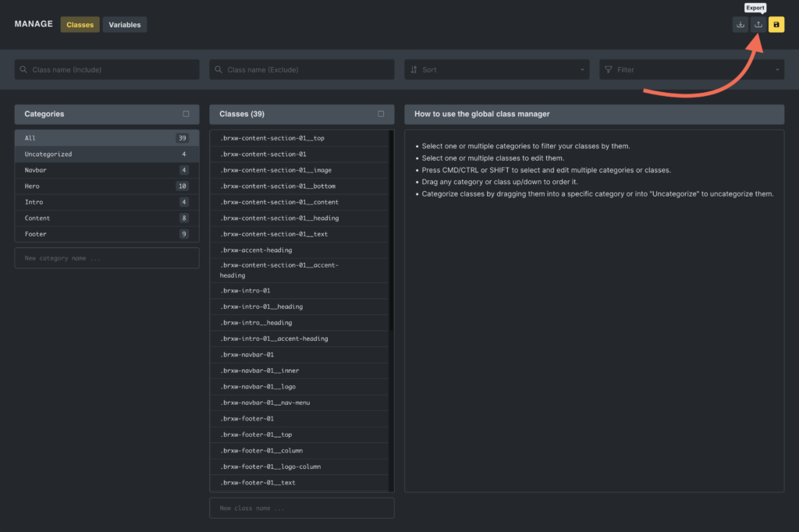Open the Sort dropdown
Screen dimensions: 799x532
pos(496,69)
